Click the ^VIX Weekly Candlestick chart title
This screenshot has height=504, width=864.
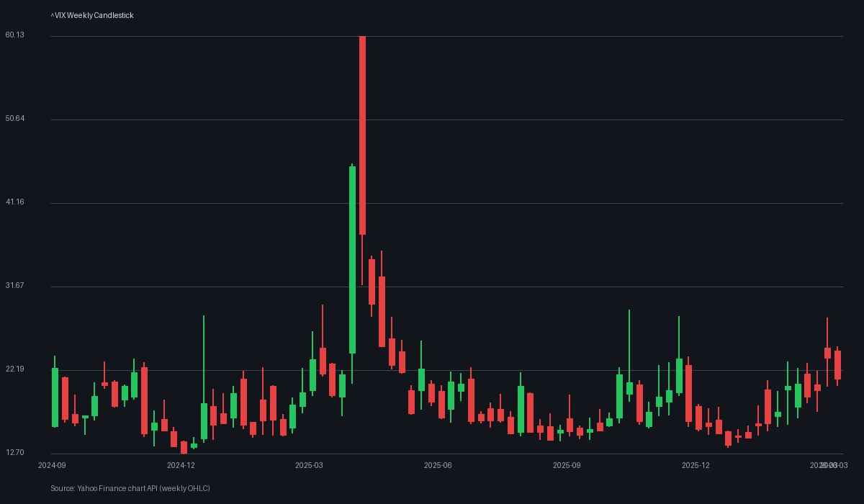tap(91, 15)
